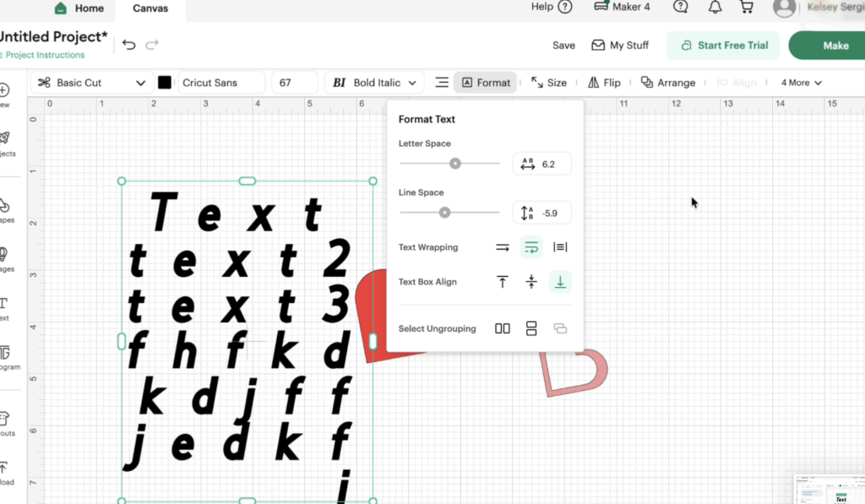Image resolution: width=865 pixels, height=504 pixels.
Task: Click the redo arrow icon
Action: click(152, 45)
